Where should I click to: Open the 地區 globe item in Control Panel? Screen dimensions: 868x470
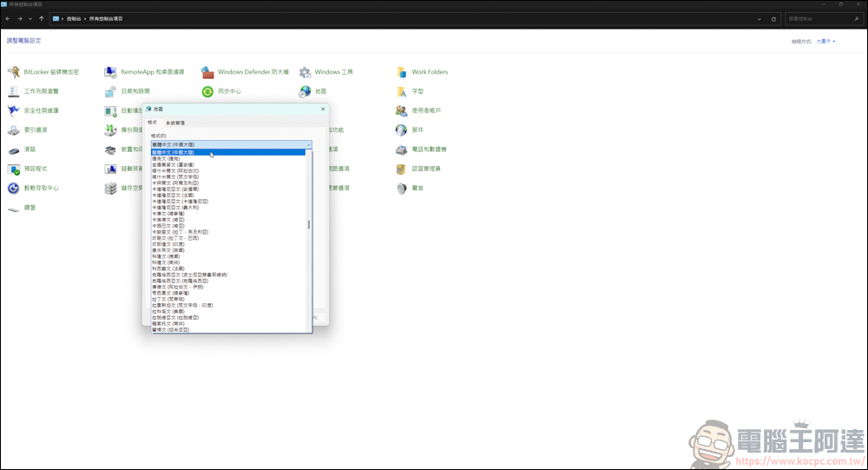pyautogui.click(x=312, y=91)
